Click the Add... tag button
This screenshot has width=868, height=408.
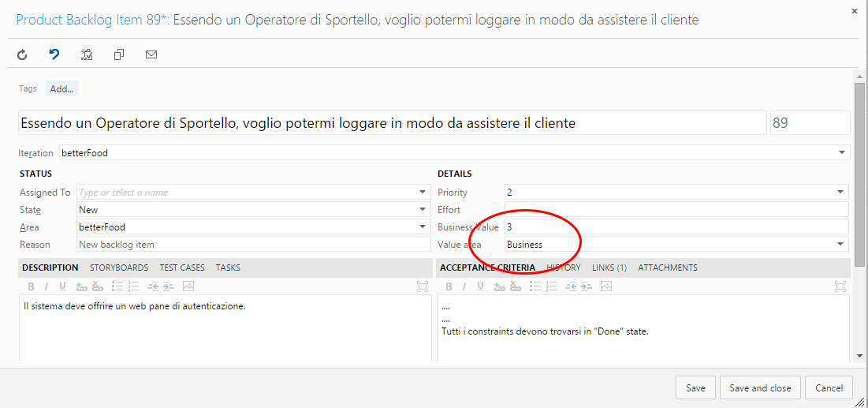pos(62,88)
